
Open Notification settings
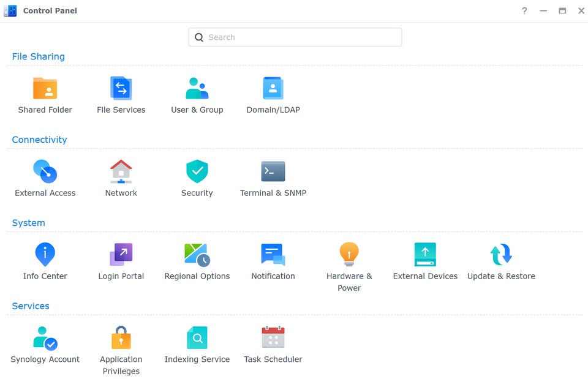coord(273,261)
